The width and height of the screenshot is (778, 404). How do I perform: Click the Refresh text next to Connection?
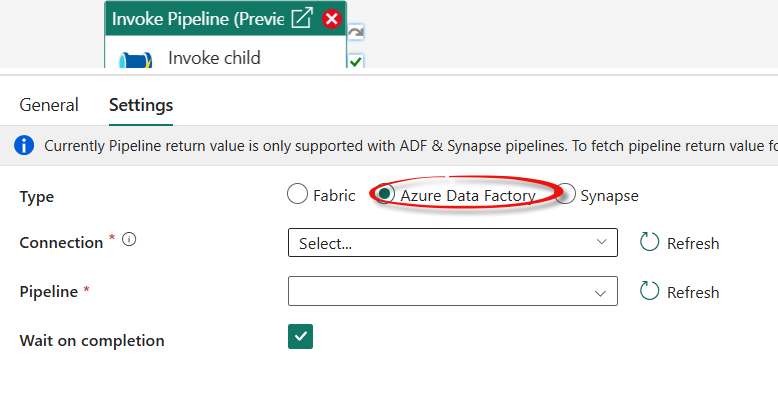pyautogui.click(x=693, y=244)
